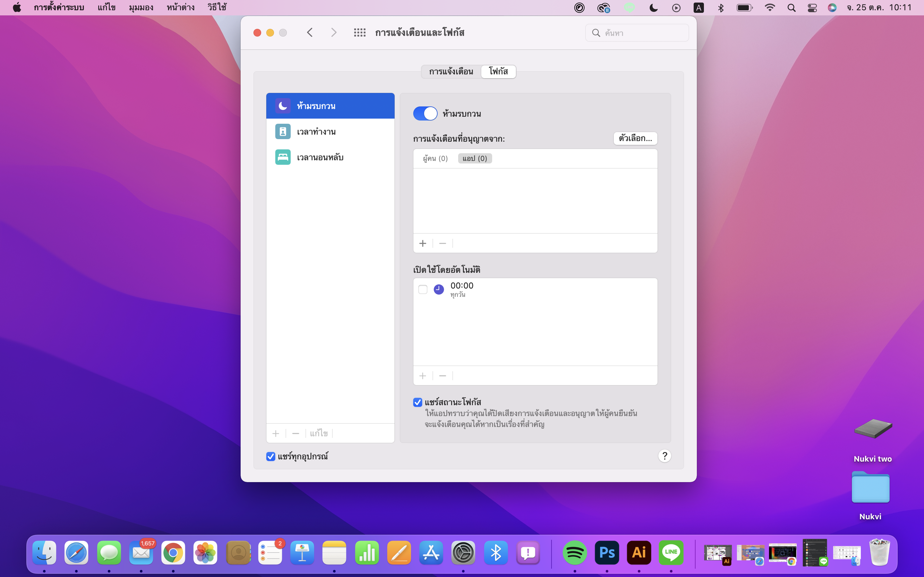Select the เวลานอนหลับ bed icon
Screen dimensions: 924x577
pyautogui.click(x=283, y=157)
